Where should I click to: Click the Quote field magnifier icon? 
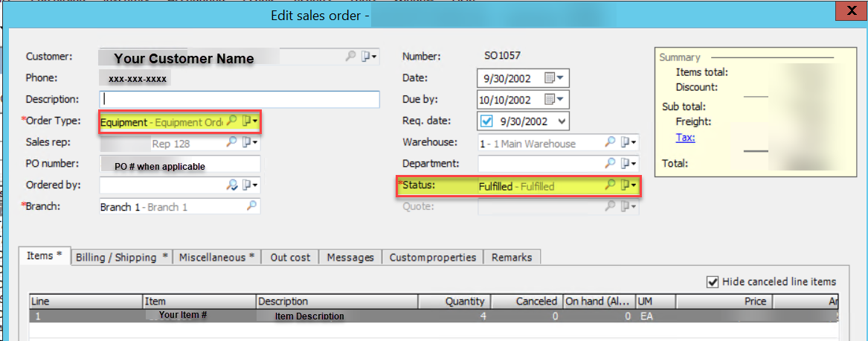click(x=610, y=206)
